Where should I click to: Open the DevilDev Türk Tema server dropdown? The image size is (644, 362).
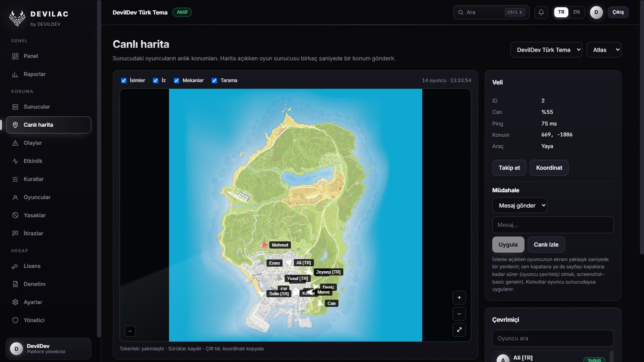point(546,50)
